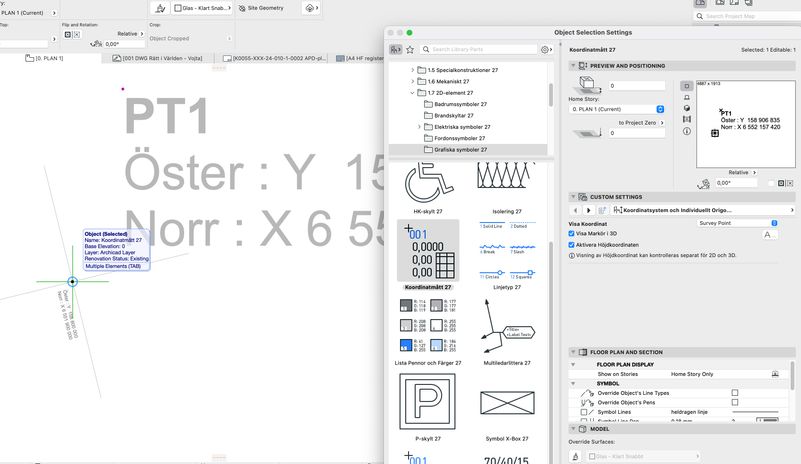
Task: Collapse Floor Plan Display group
Action: point(573,364)
